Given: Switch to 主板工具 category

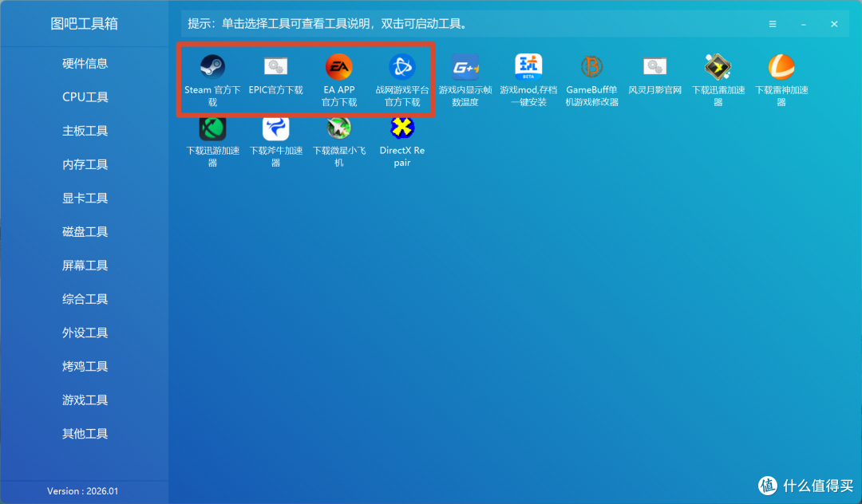Looking at the screenshot, I should 85,131.
